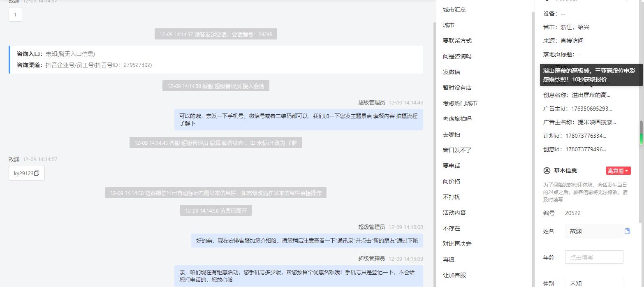Pick the 不打扰 quick reply
644x287 pixels.
(452, 197)
